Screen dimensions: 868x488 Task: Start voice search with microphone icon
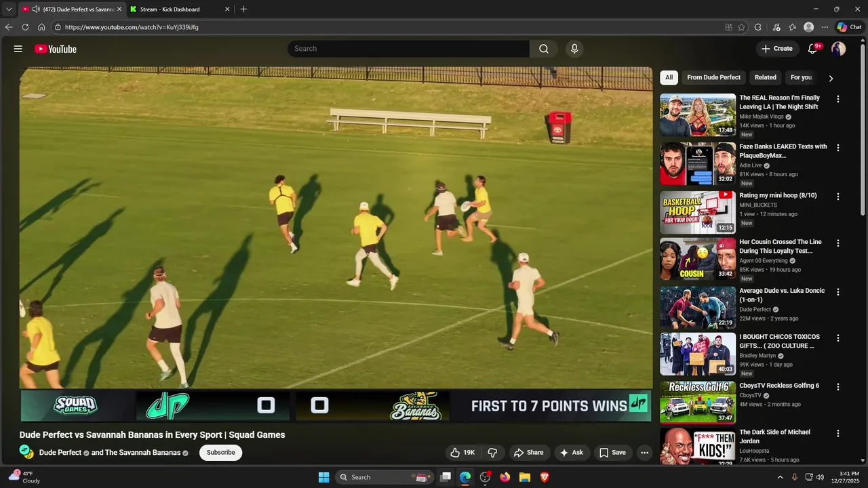pos(574,49)
